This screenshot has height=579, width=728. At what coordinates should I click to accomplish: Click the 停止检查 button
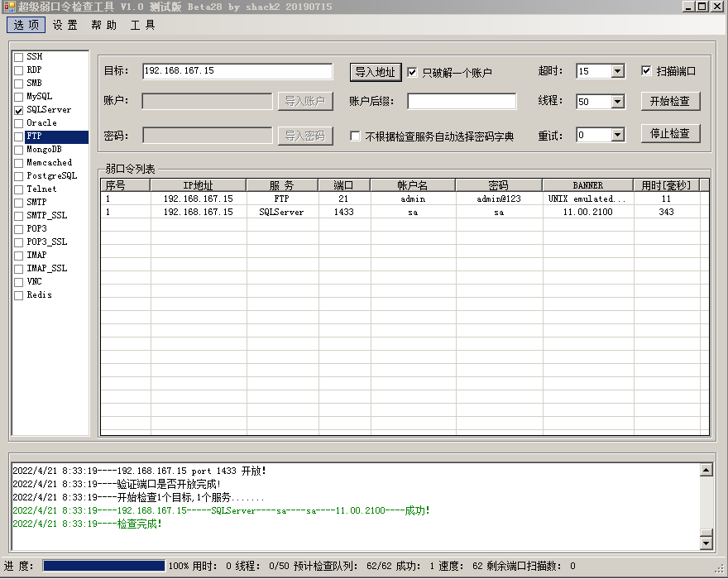(x=670, y=134)
